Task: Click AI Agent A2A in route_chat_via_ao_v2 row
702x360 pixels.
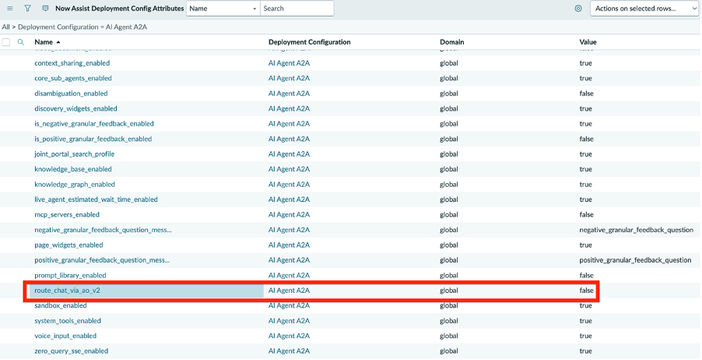Action: 289,291
